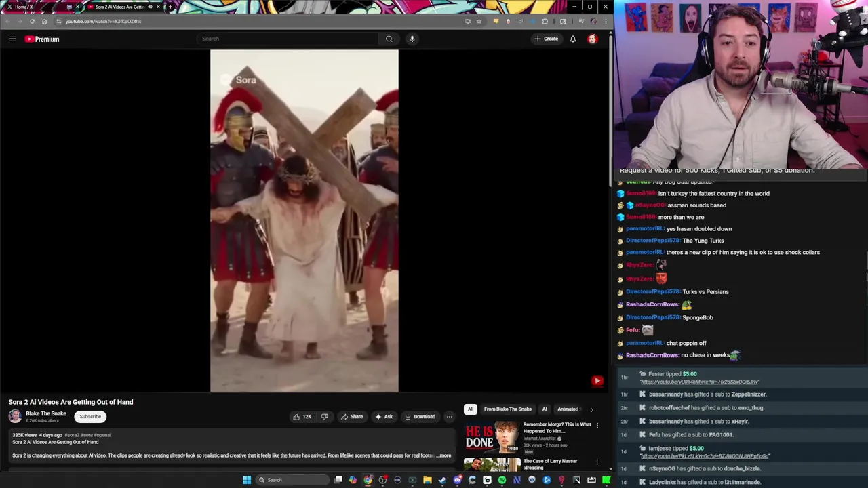Click the Share button
The image size is (868, 488).
pos(352,417)
